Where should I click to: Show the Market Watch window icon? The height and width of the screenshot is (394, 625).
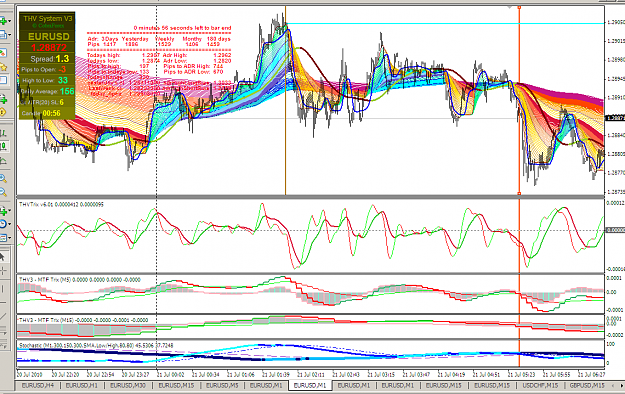coord(3,53)
